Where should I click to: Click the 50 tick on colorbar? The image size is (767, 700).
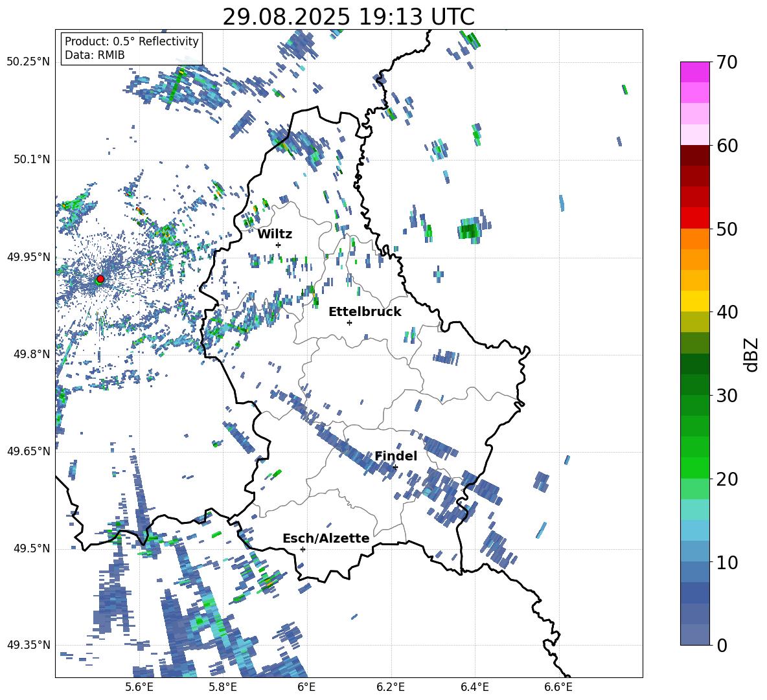(727, 229)
